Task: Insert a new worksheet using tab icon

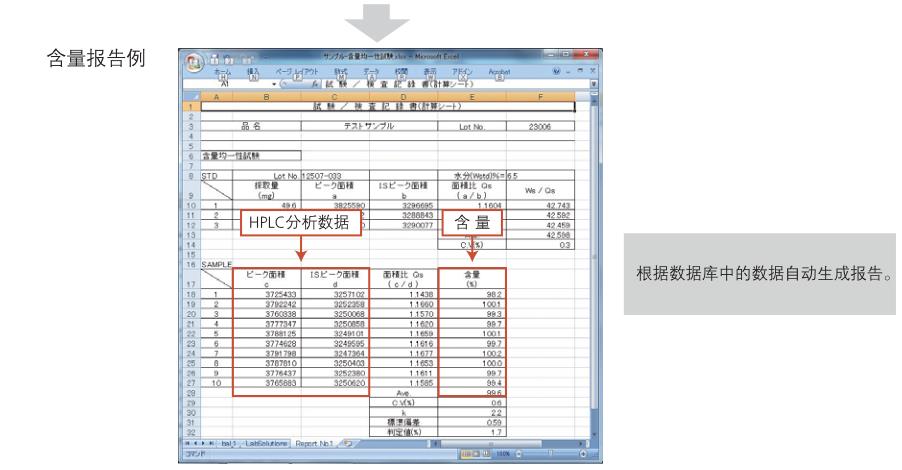Action: pyautogui.click(x=347, y=444)
